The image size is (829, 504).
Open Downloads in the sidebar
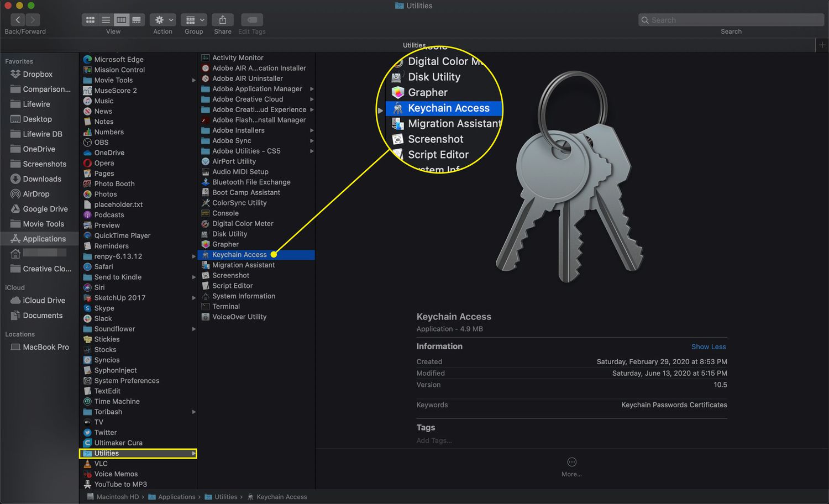point(42,179)
